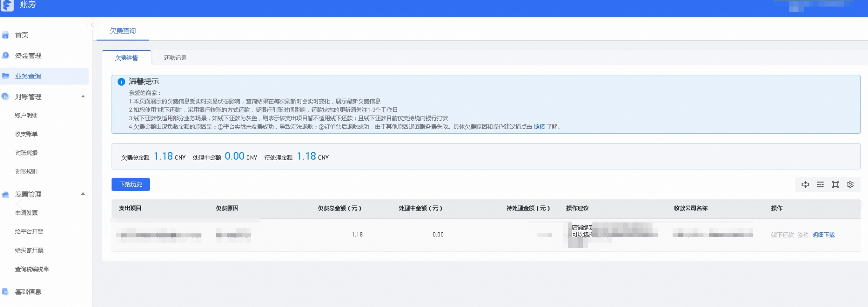The image size is (868, 307).
Task: Click the column width adjust icon
Action: point(805,185)
